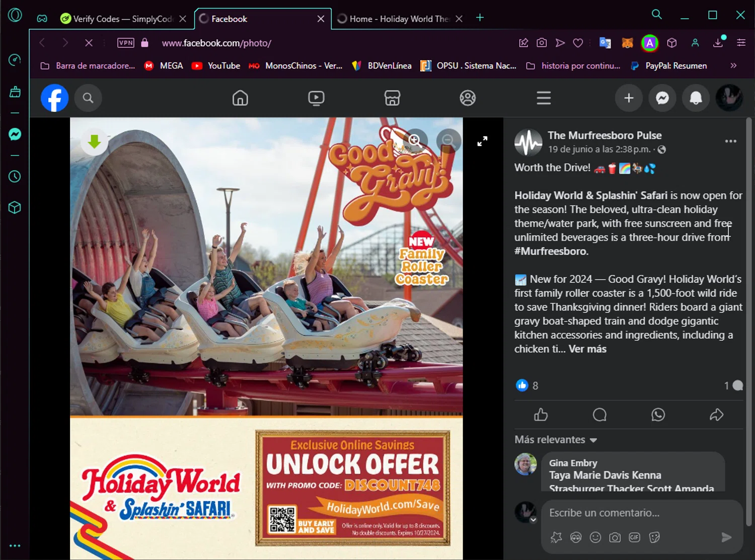Open Facebook search magnifier
This screenshot has width=755, height=560.
pos(88,98)
